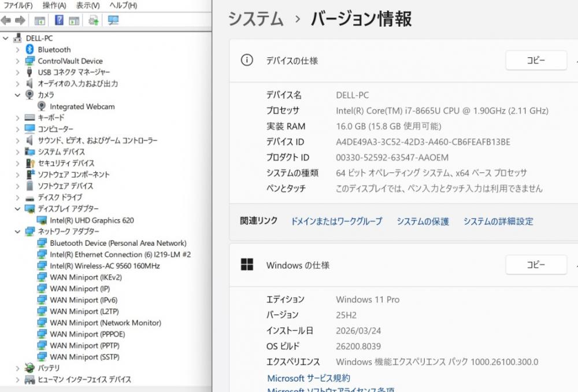Go back to システム breadcrumb
The width and height of the screenshot is (578, 392).
pyautogui.click(x=255, y=19)
